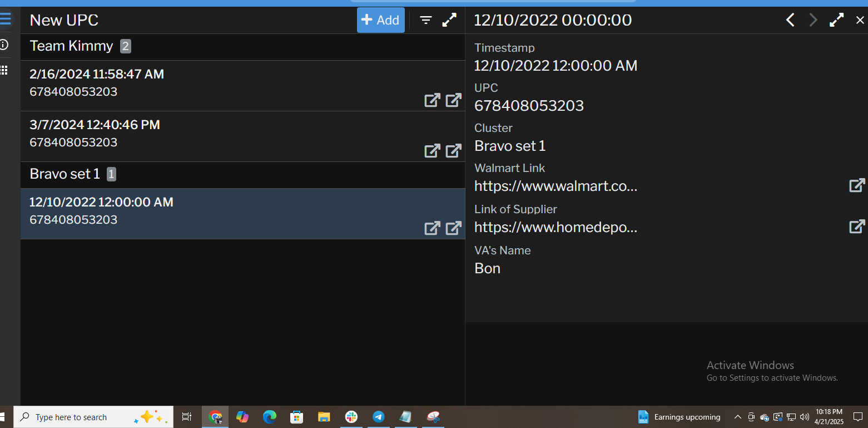The width and height of the screenshot is (868, 428).
Task: Collapse the Bravo set 1 group header
Action: pyautogui.click(x=65, y=174)
